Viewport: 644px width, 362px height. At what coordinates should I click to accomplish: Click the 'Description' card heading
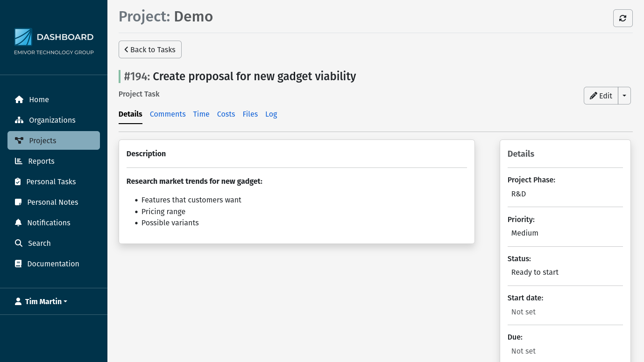click(x=146, y=153)
